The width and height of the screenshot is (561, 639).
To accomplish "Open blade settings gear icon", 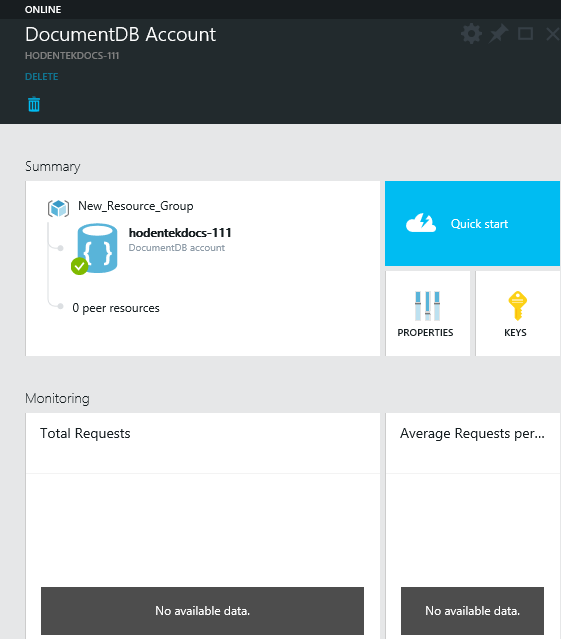I will point(471,33).
